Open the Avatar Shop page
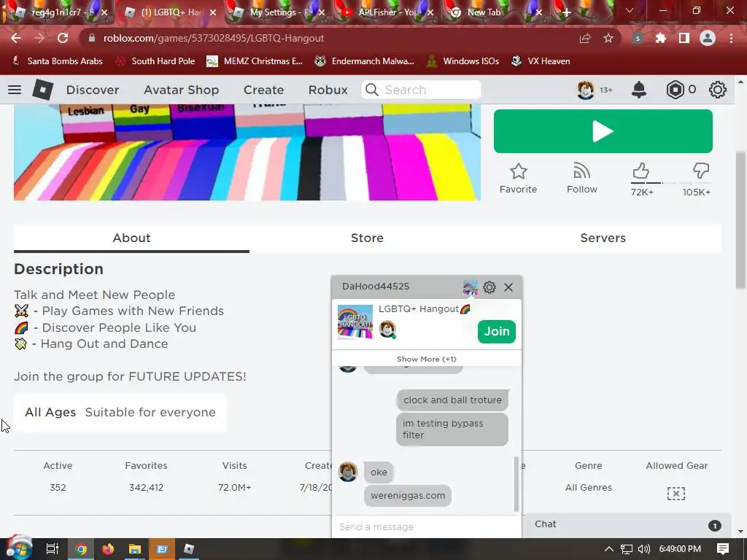 click(x=182, y=90)
